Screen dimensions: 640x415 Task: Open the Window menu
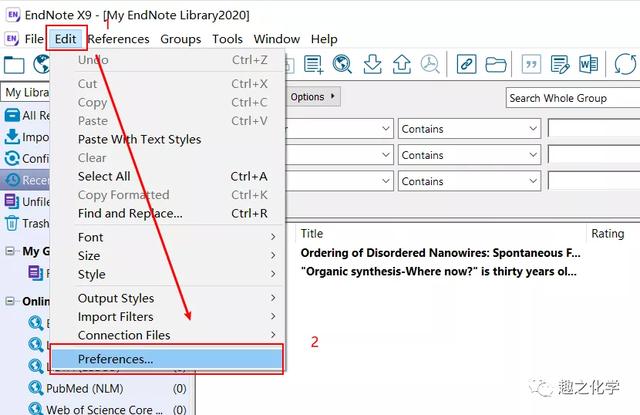tap(277, 39)
